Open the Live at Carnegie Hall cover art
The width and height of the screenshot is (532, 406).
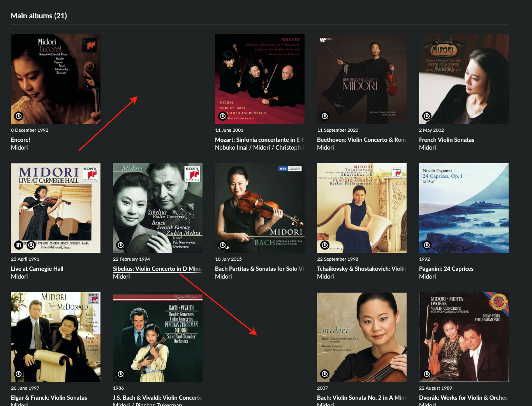tap(56, 208)
